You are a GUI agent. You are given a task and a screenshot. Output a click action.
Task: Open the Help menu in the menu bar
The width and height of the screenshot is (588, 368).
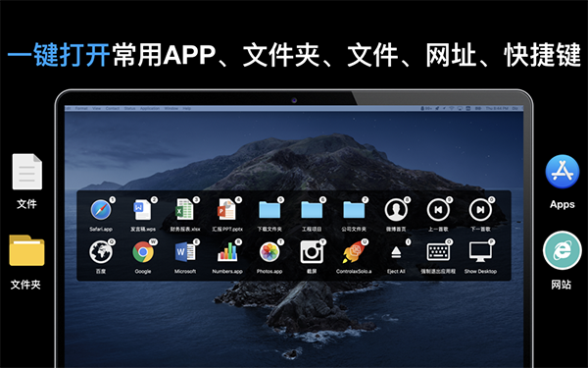click(187, 109)
